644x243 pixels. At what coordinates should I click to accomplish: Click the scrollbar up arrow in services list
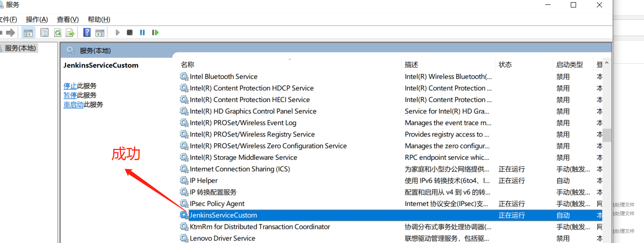point(607,63)
